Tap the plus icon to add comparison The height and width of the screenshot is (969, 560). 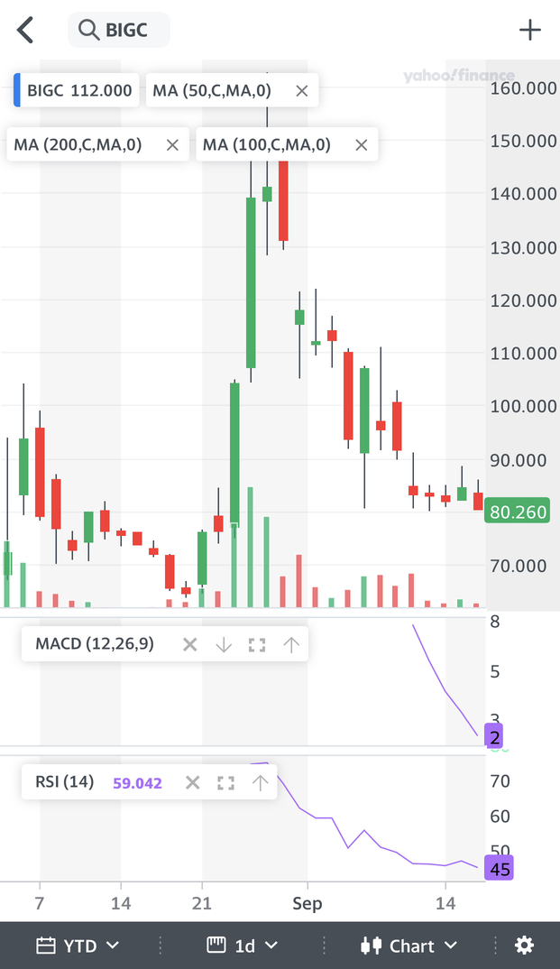pos(530,30)
